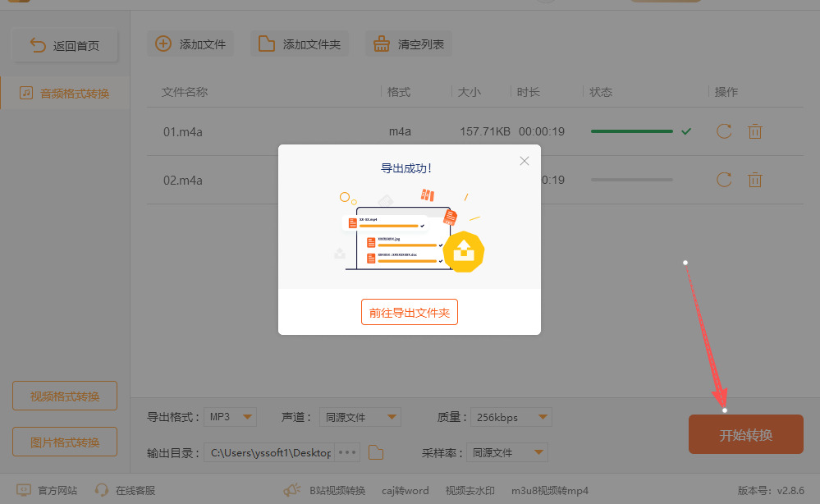820x504 pixels.
Task: Open the B站视频转换 link
Action: click(337, 490)
